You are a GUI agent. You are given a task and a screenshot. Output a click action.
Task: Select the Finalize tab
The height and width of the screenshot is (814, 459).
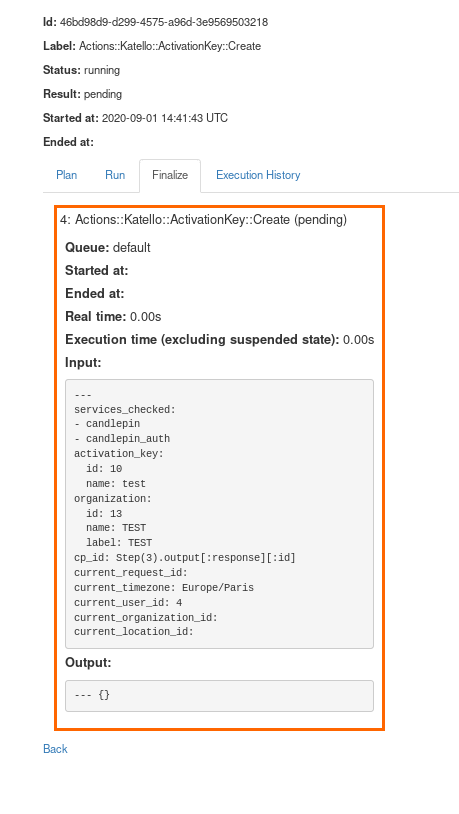click(x=170, y=175)
